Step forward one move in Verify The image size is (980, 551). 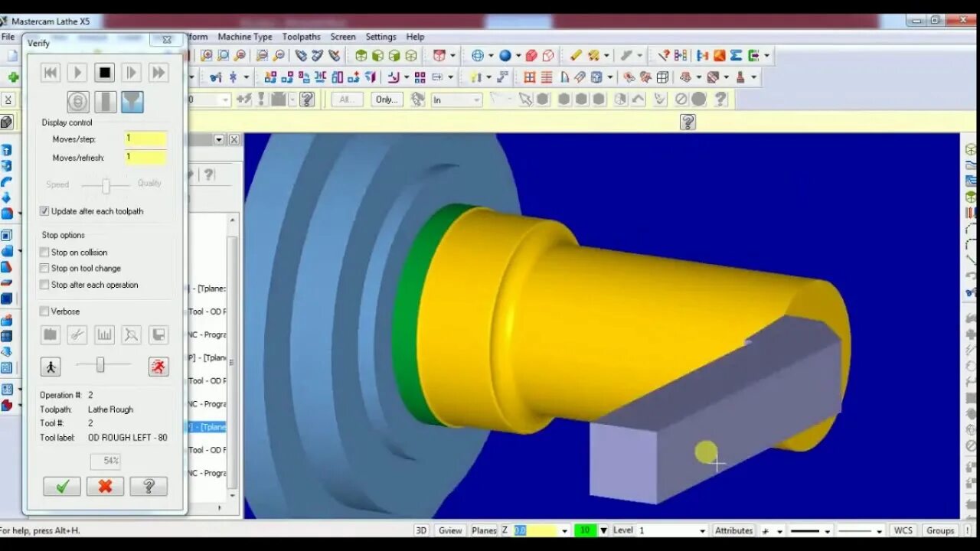pyautogui.click(x=132, y=73)
